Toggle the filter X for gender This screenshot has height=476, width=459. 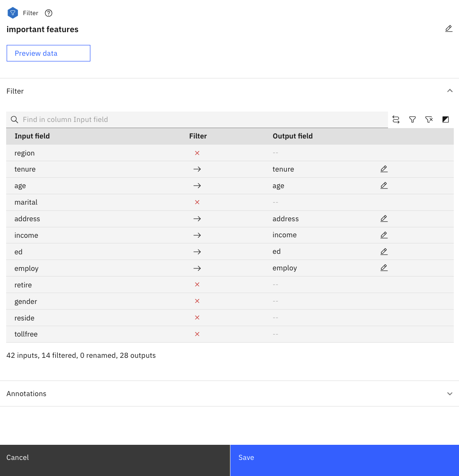[197, 301]
